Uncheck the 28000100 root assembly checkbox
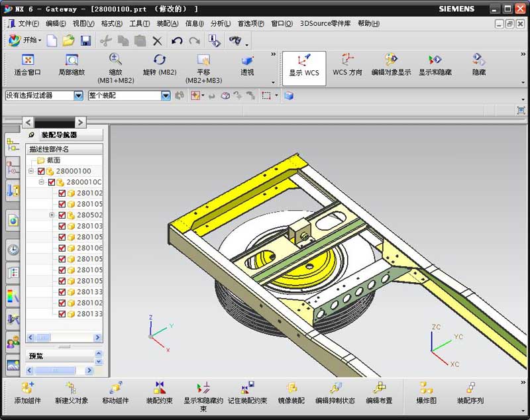 tap(41, 172)
